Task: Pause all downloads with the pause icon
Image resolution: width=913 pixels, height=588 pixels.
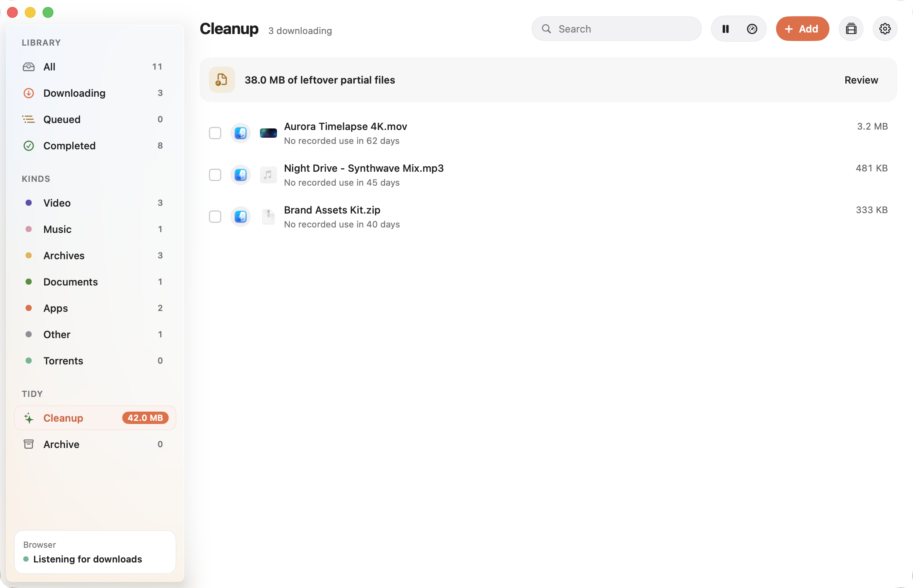Action: click(725, 29)
